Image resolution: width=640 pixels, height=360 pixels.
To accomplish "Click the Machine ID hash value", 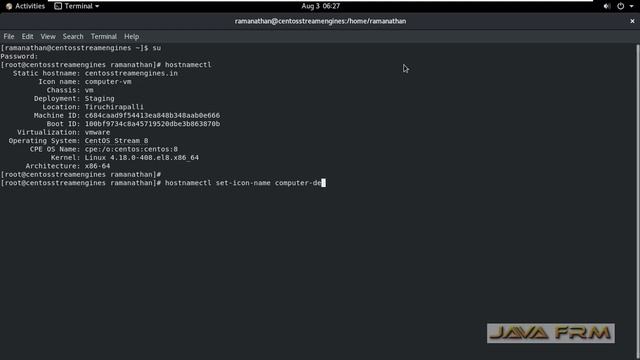I will click(x=152, y=116).
